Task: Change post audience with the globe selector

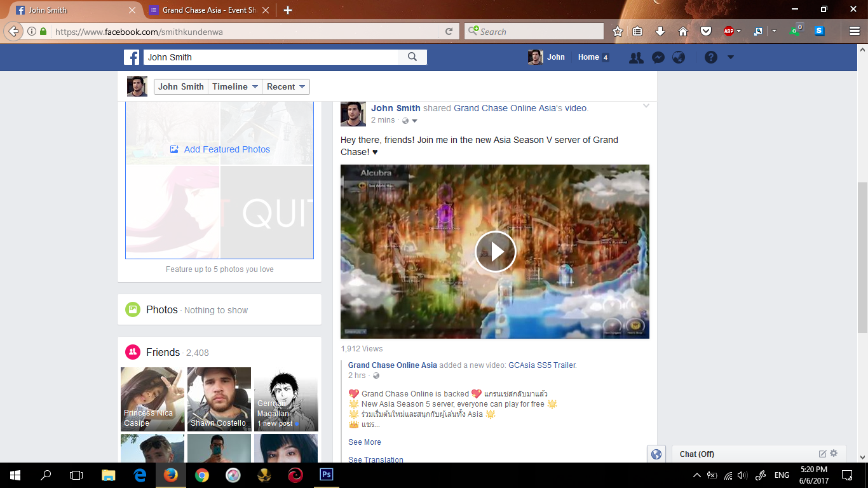Action: [x=409, y=120]
